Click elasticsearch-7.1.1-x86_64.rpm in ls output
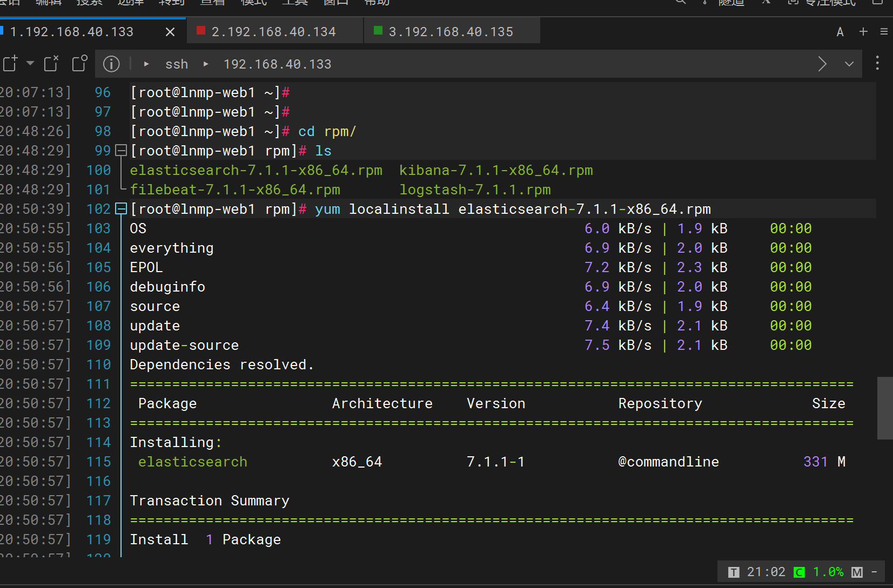 tap(256, 170)
